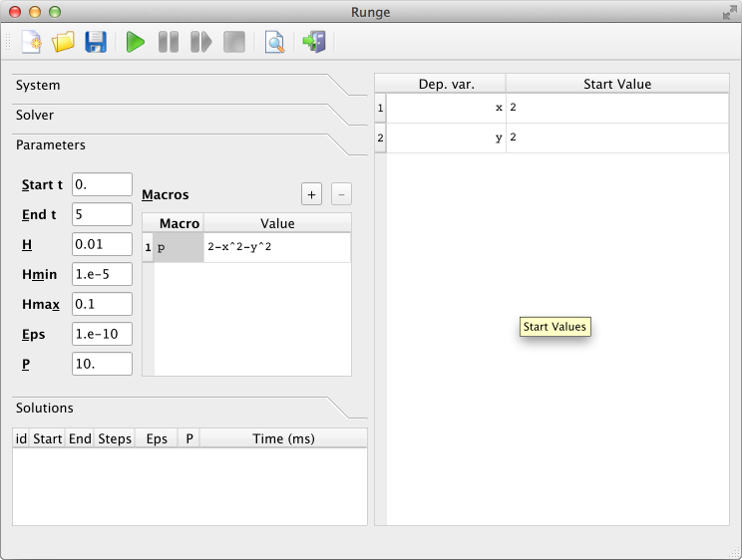This screenshot has width=742, height=560.
Task: Click the H step size field
Action: click(102, 244)
